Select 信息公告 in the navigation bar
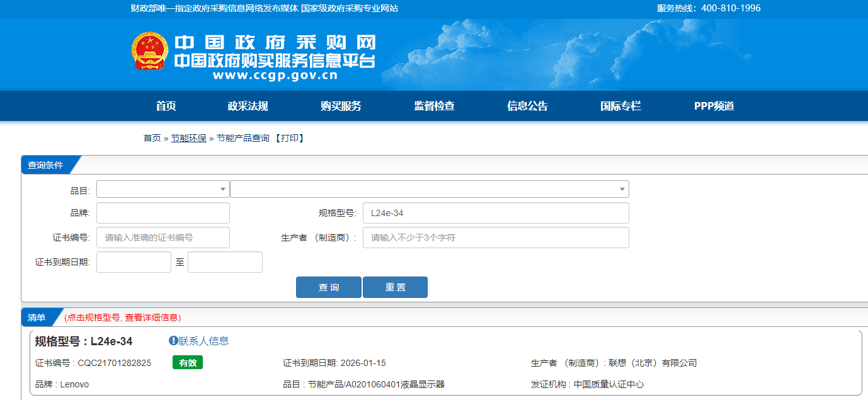Viewport: 868px width, 400px height. pyautogui.click(x=527, y=106)
